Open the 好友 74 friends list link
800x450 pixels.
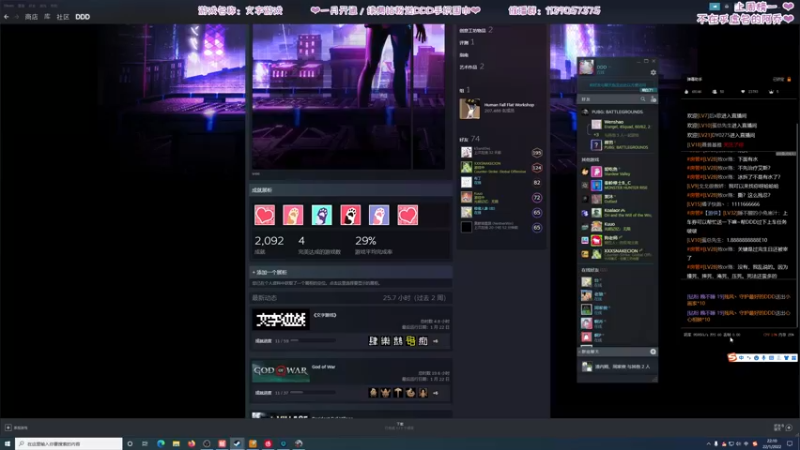469,139
